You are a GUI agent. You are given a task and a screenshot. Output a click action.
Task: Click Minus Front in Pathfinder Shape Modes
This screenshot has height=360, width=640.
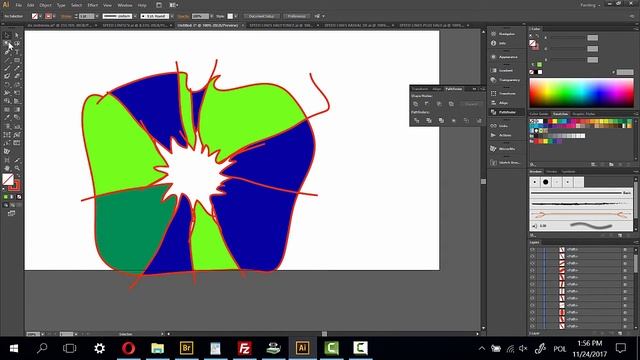427,104
